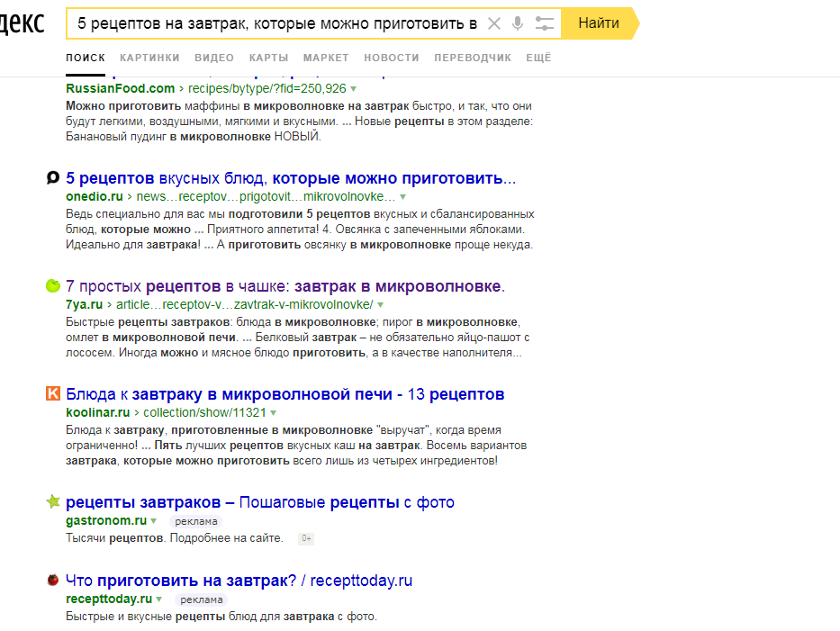This screenshot has width=840, height=631.
Task: Click the 0+ age rating badge
Action: point(306,538)
